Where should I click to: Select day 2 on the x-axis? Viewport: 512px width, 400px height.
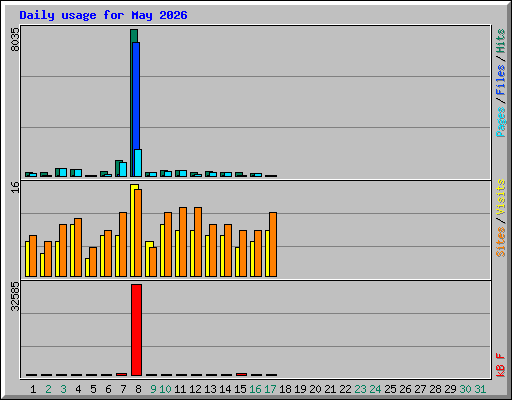point(48,389)
